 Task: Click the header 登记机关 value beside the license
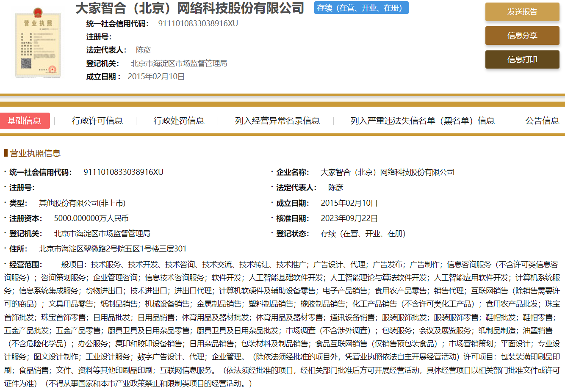click(x=179, y=63)
